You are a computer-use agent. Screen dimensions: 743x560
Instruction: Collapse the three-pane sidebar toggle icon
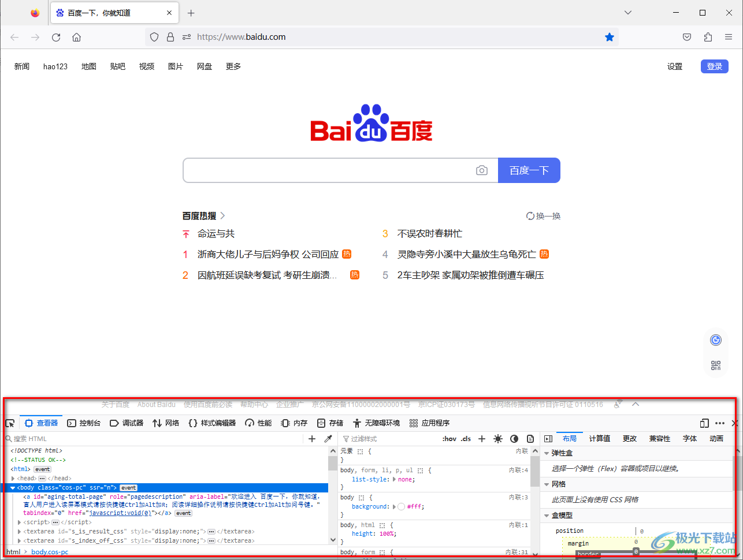548,439
